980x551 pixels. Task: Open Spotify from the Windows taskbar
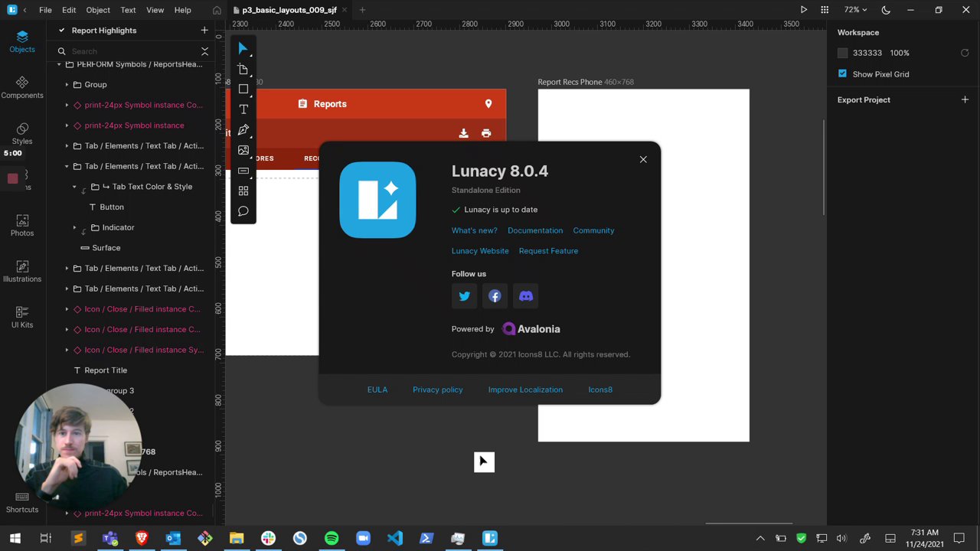pos(332,539)
